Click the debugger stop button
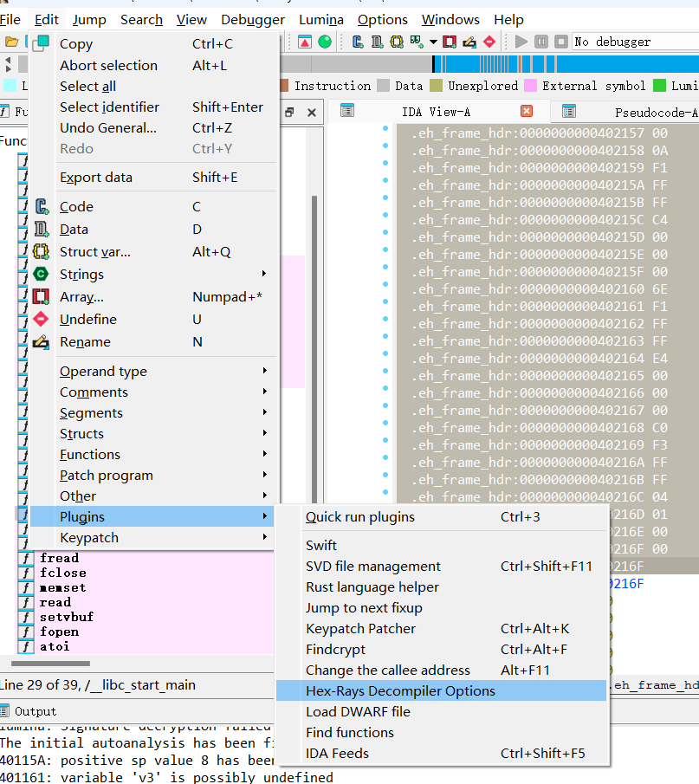This screenshot has height=784, width=699. click(561, 42)
